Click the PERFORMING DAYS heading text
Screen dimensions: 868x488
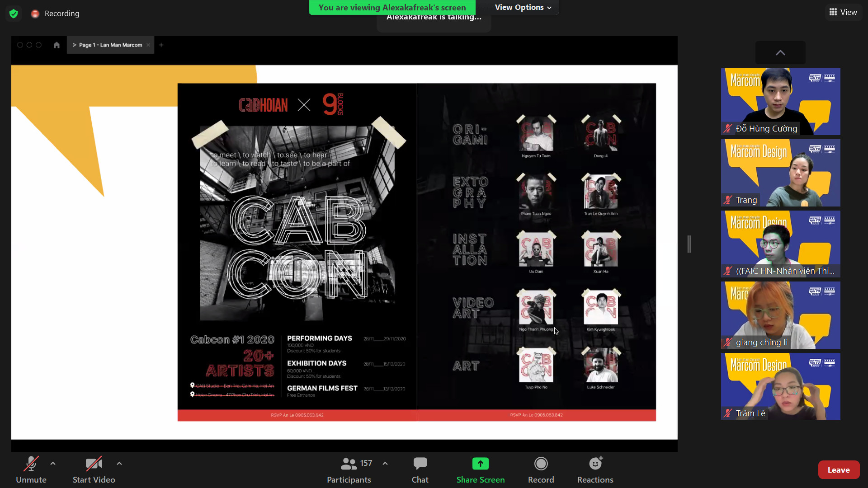pos(319,338)
